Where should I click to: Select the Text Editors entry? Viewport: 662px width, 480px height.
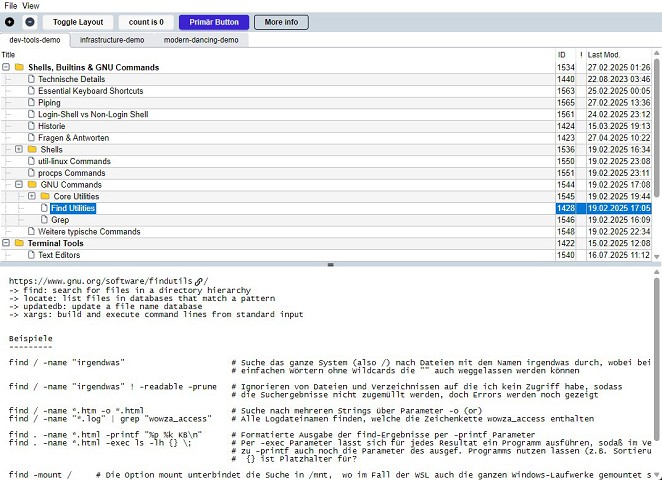59,255
